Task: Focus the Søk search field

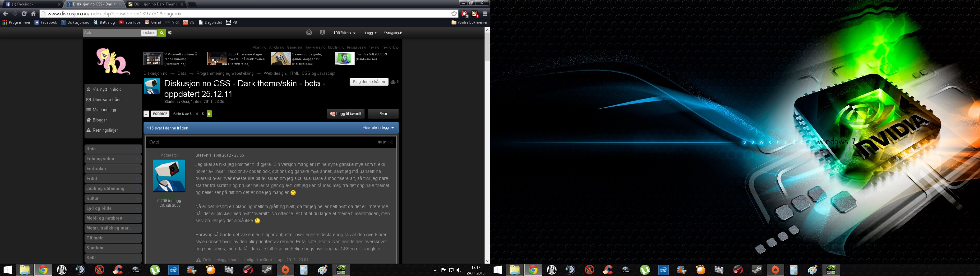Action: (x=112, y=33)
